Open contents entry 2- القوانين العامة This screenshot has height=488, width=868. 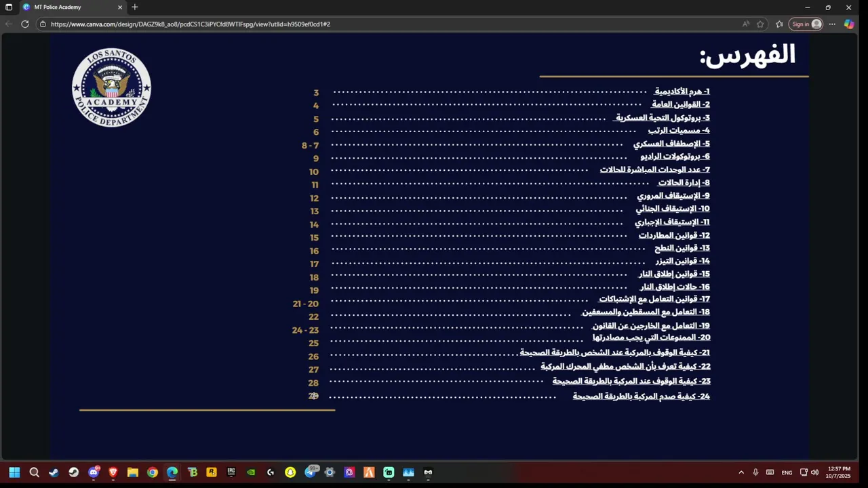pyautogui.click(x=681, y=104)
